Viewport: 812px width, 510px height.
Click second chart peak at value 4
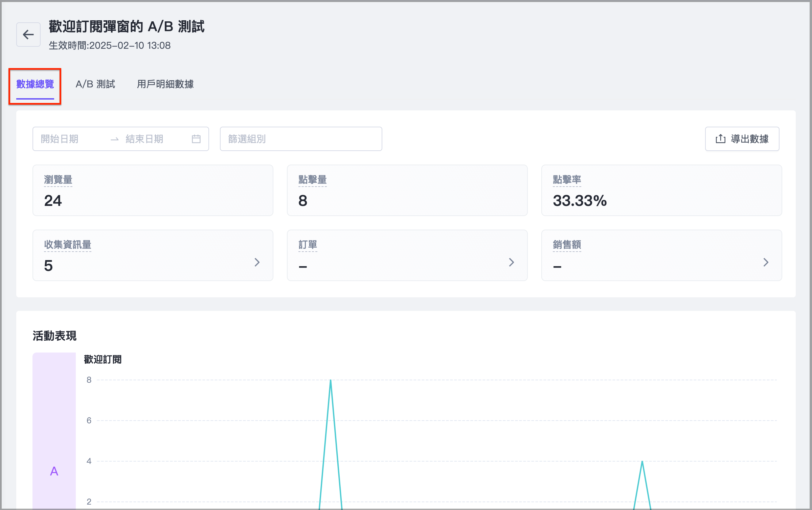(x=642, y=462)
